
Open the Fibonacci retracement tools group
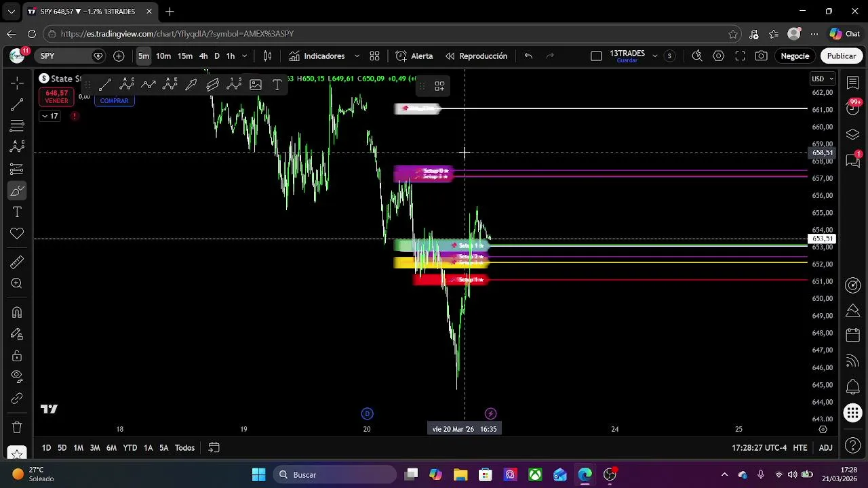17,126
